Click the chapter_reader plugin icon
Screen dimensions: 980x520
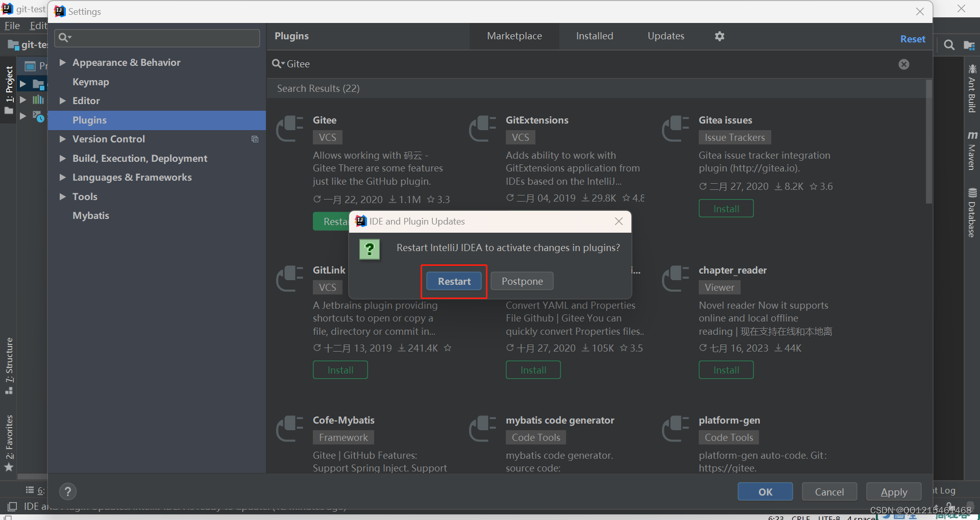(x=676, y=279)
